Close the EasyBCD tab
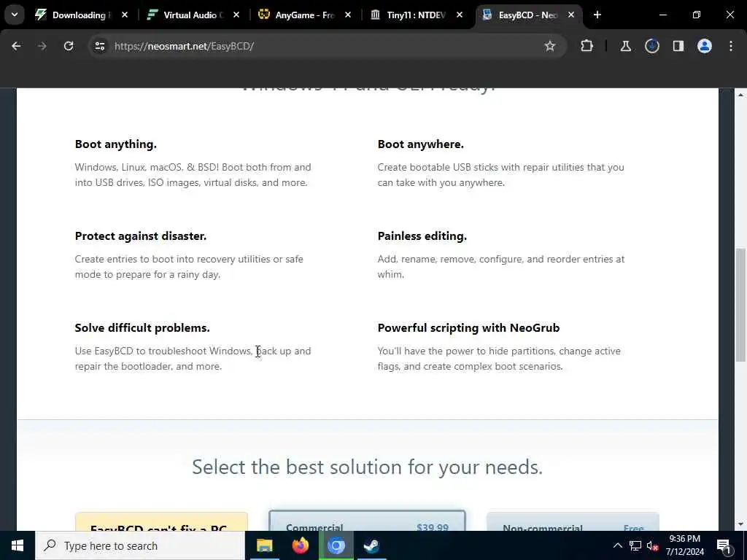The width and height of the screenshot is (747, 560). [x=571, y=15]
